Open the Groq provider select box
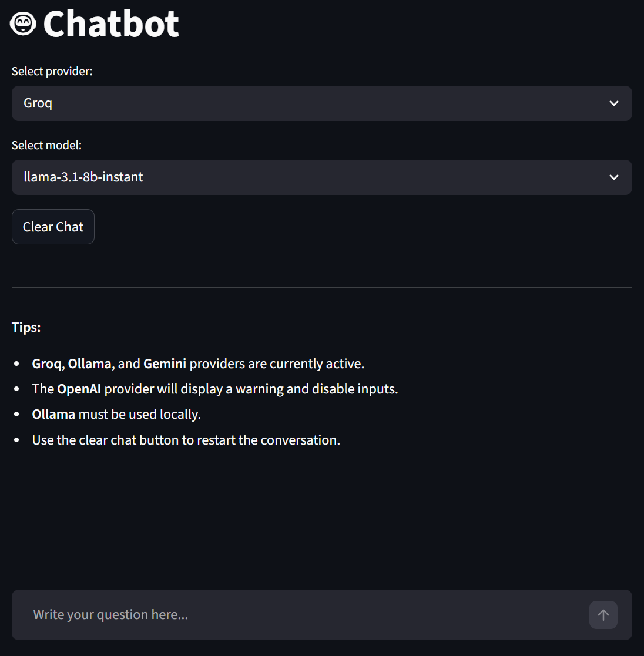The height and width of the screenshot is (656, 644). tap(311, 103)
